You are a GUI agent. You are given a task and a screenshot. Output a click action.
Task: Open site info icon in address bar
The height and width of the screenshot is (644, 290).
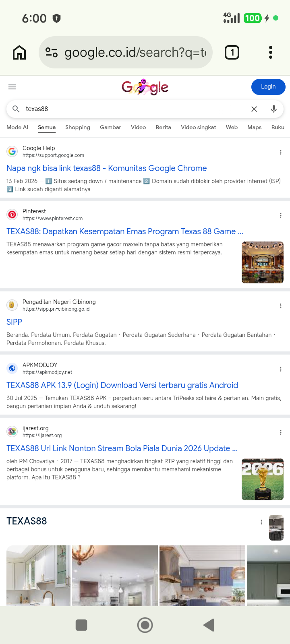point(52,52)
